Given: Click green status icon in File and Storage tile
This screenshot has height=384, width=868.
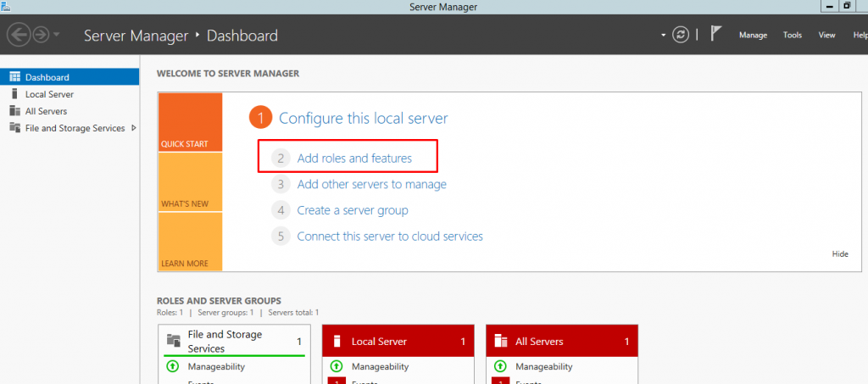Looking at the screenshot, I should (172, 366).
